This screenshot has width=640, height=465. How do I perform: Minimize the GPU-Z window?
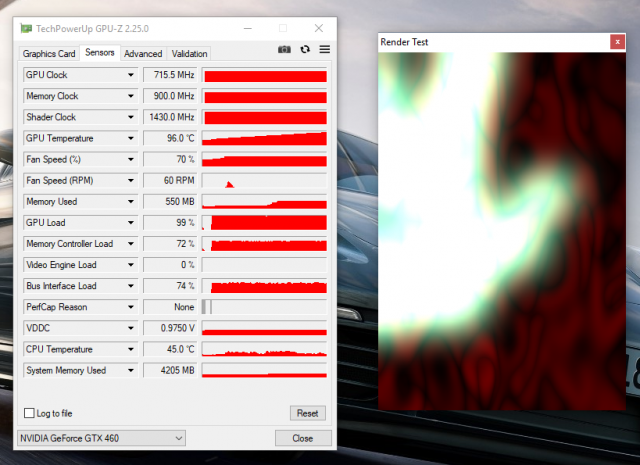click(248, 29)
